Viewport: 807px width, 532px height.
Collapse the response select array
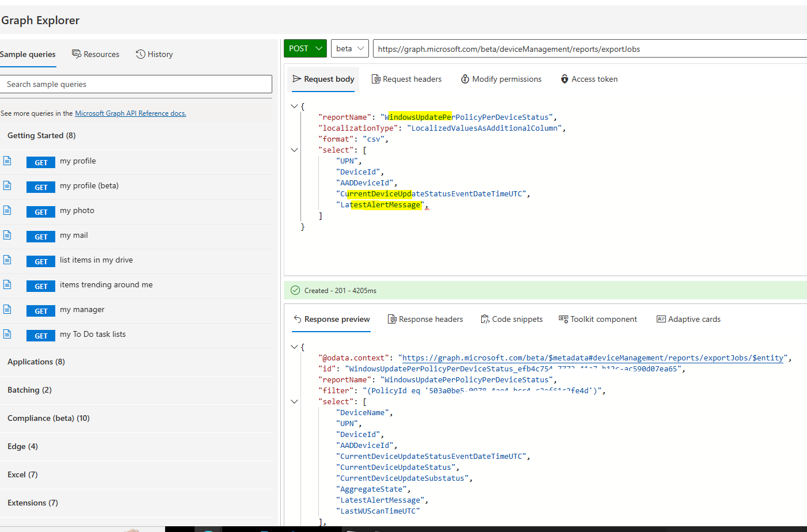[294, 401]
